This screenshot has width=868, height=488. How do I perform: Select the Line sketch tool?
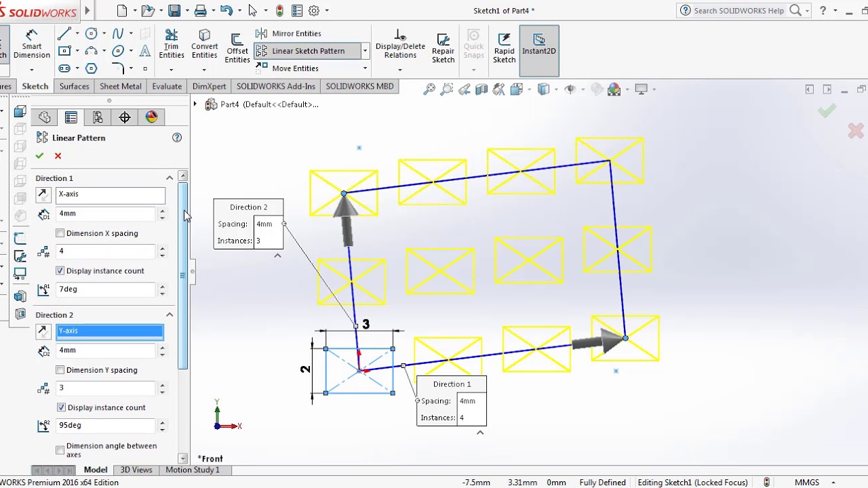point(64,33)
